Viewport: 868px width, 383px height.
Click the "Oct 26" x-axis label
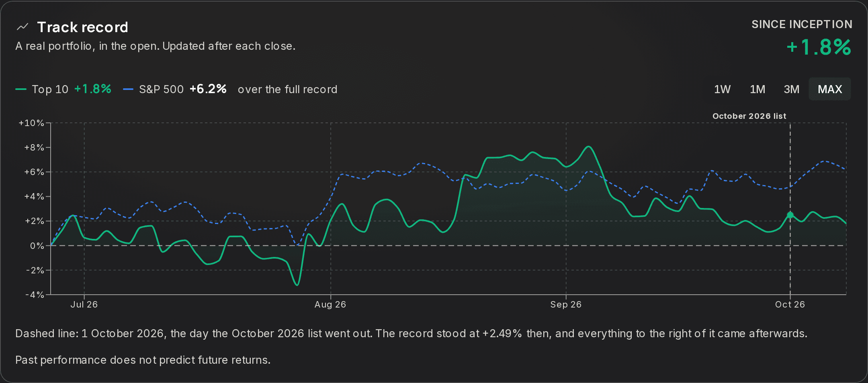click(x=790, y=304)
